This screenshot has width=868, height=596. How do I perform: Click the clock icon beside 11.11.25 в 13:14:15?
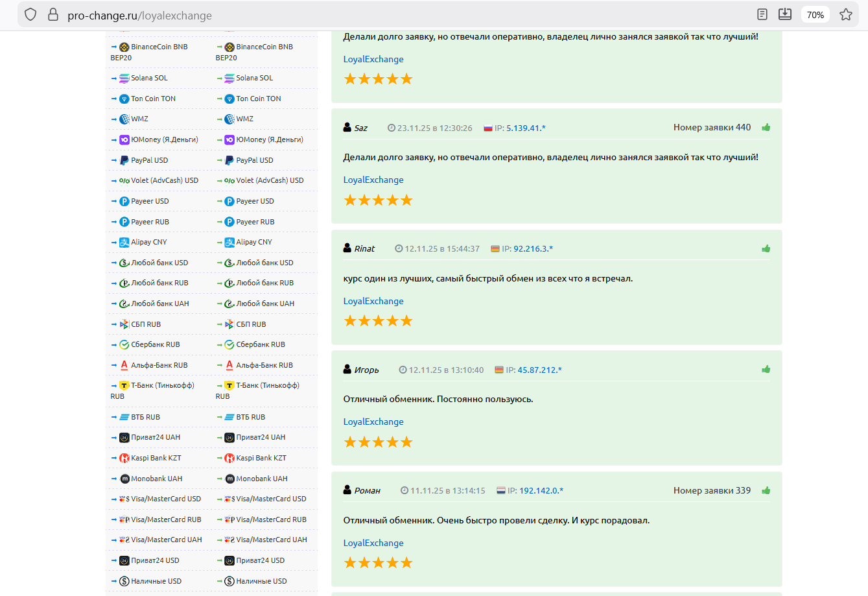click(x=405, y=491)
